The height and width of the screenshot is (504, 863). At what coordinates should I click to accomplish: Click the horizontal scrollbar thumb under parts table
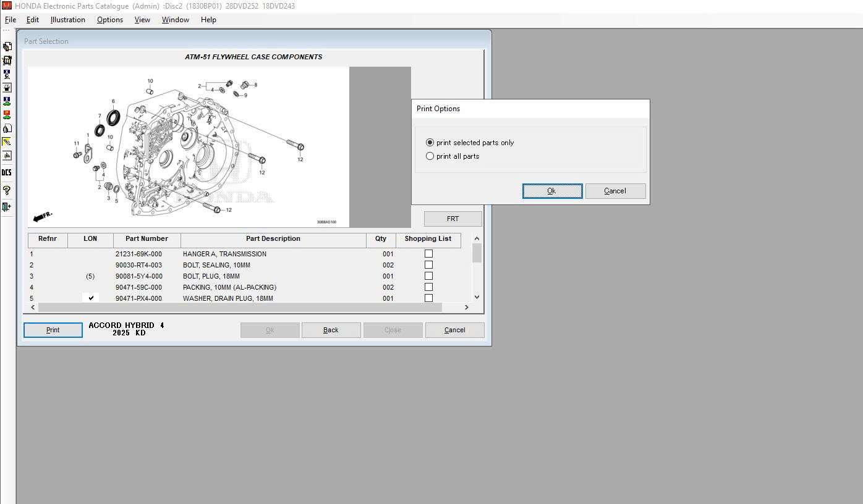tap(240, 307)
